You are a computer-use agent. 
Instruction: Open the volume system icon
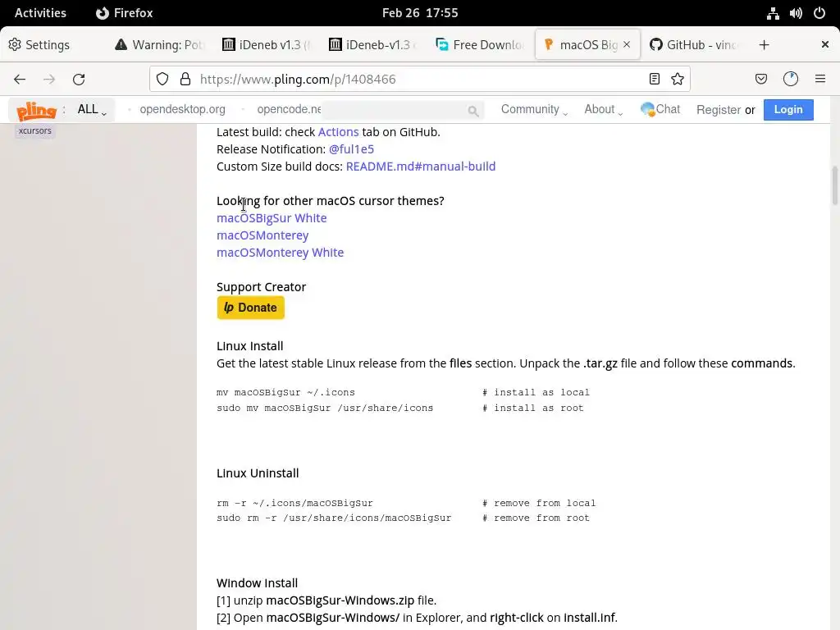[796, 13]
